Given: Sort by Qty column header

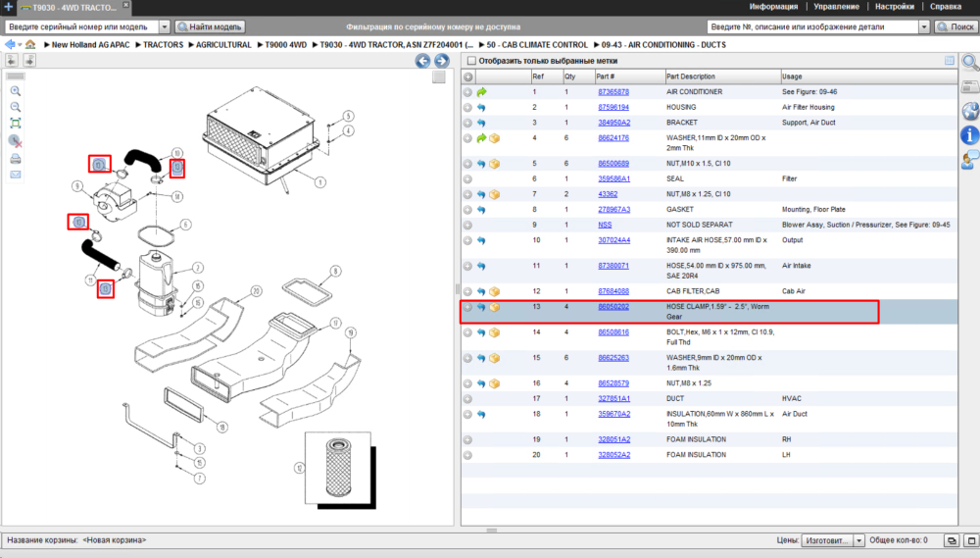Looking at the screenshot, I should [x=577, y=76].
